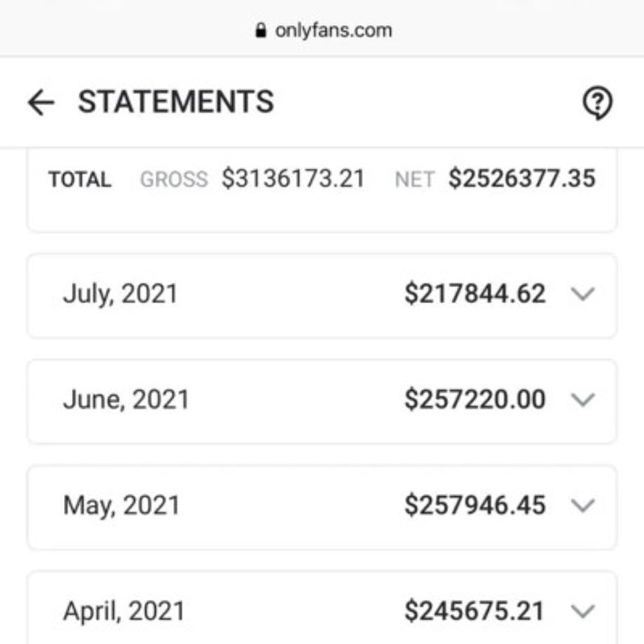Open the June, 2021 row
The width and height of the screenshot is (644, 644).
click(281, 400)
